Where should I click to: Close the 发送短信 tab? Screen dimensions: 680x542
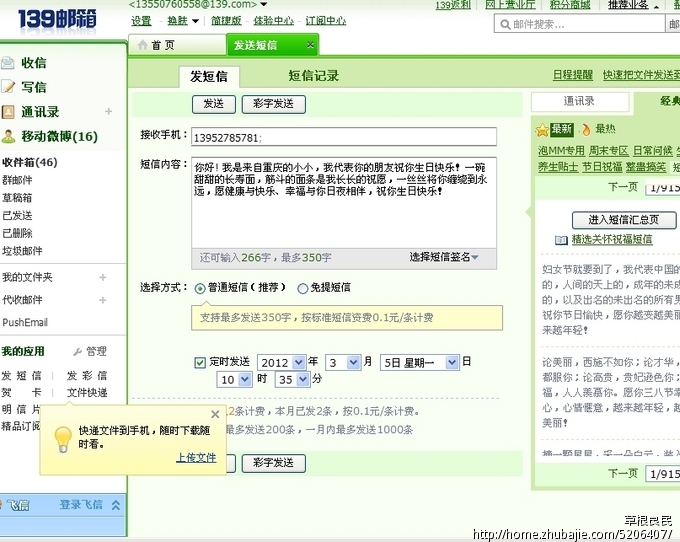tap(310, 45)
